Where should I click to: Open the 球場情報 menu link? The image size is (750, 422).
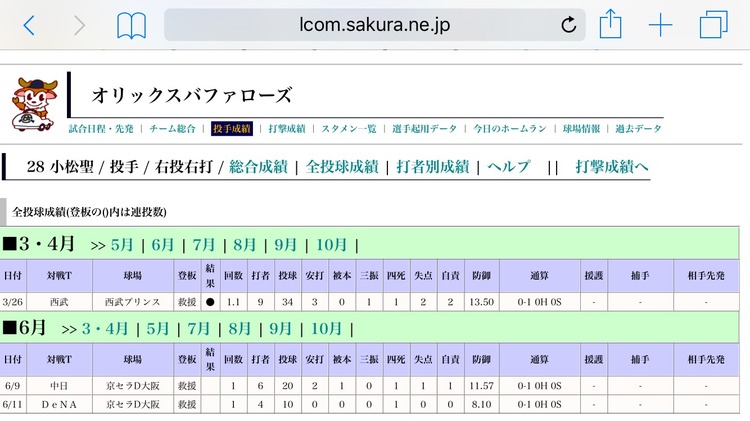point(581,129)
